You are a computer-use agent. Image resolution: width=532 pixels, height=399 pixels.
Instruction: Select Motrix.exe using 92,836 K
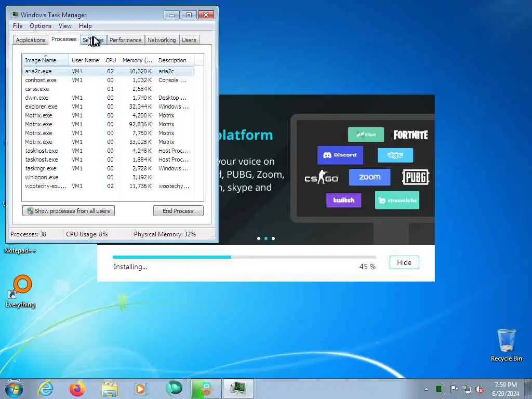point(108,124)
